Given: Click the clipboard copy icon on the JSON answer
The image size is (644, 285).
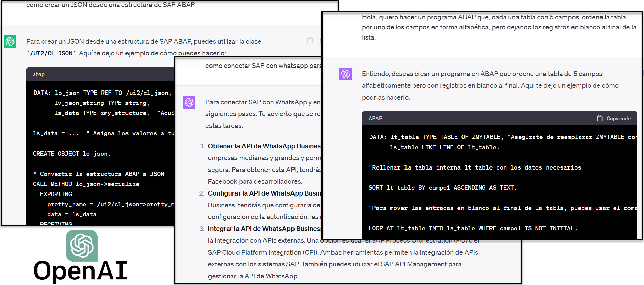Looking at the screenshot, I should pos(310,41).
